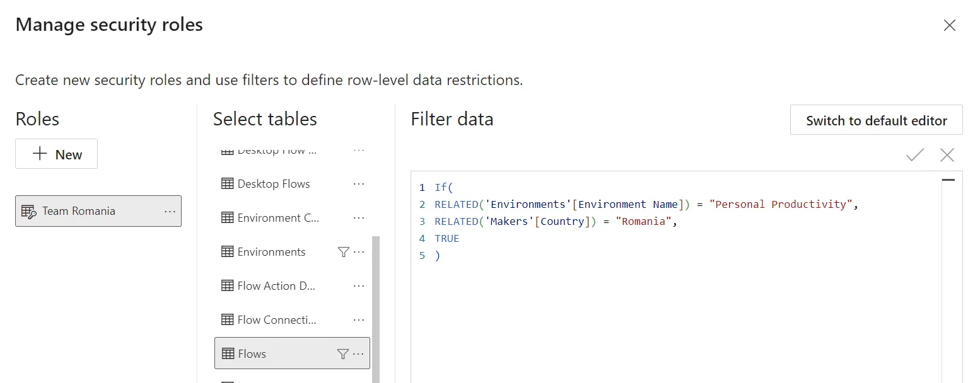Select the Flow Connecti... table
Viewport: 980px width, 383px height.
[x=292, y=320]
